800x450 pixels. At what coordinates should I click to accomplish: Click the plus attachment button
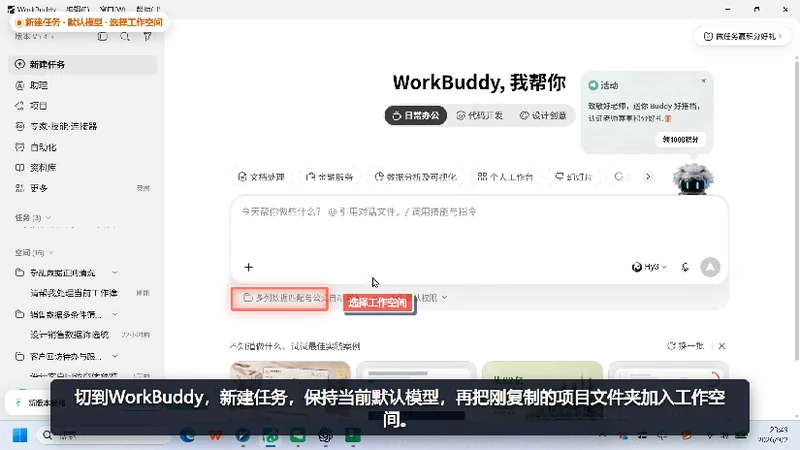(x=248, y=267)
